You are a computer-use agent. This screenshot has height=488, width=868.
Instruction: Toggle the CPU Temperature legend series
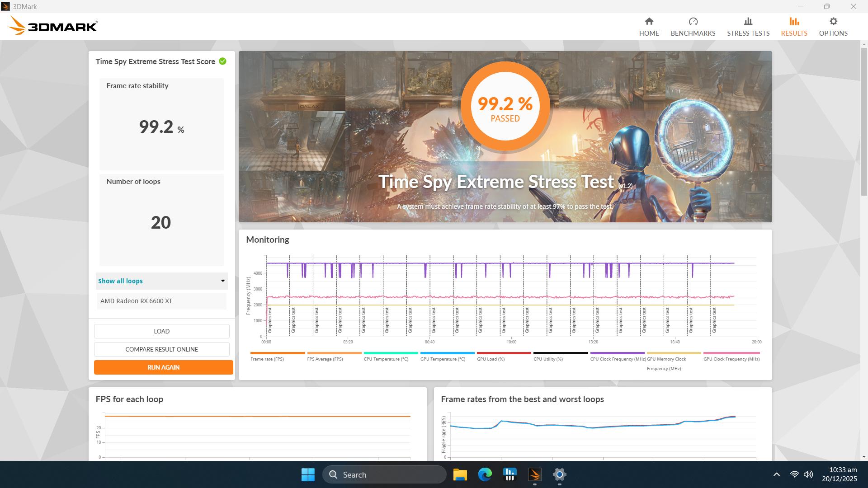391,357
